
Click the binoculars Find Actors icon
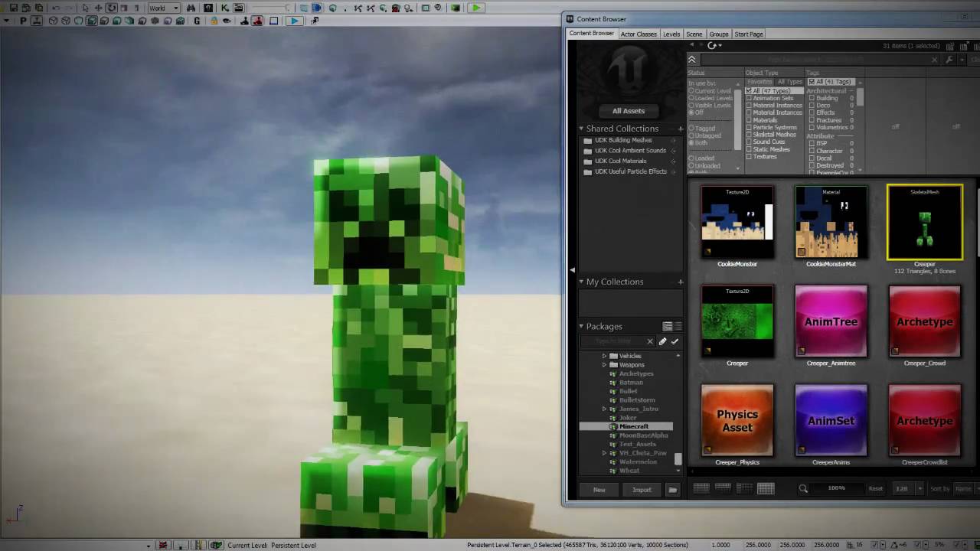pos(191,8)
